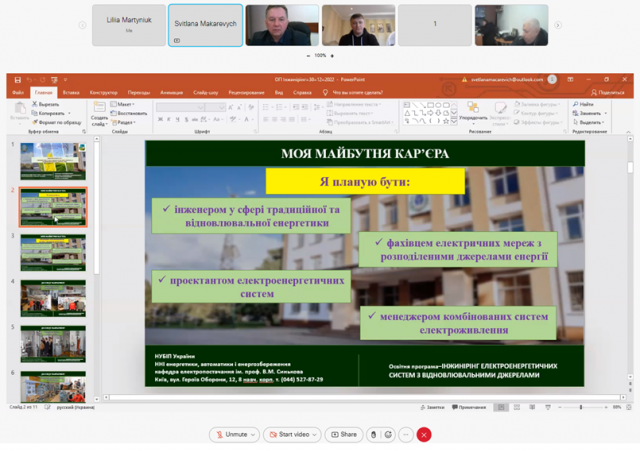Align text left in paragraph group
This screenshot has height=452, width=640.
[266, 119]
